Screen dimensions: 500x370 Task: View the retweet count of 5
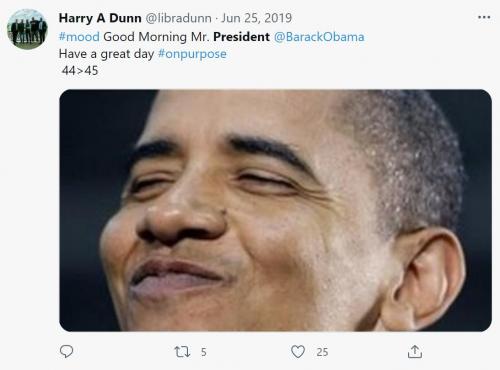tap(204, 352)
